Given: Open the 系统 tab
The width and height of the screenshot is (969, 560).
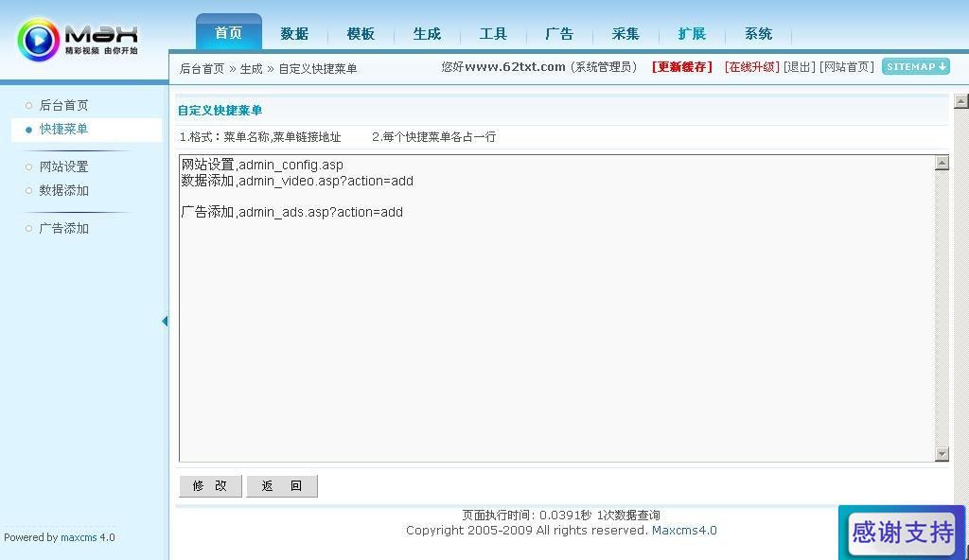Looking at the screenshot, I should pyautogui.click(x=758, y=33).
